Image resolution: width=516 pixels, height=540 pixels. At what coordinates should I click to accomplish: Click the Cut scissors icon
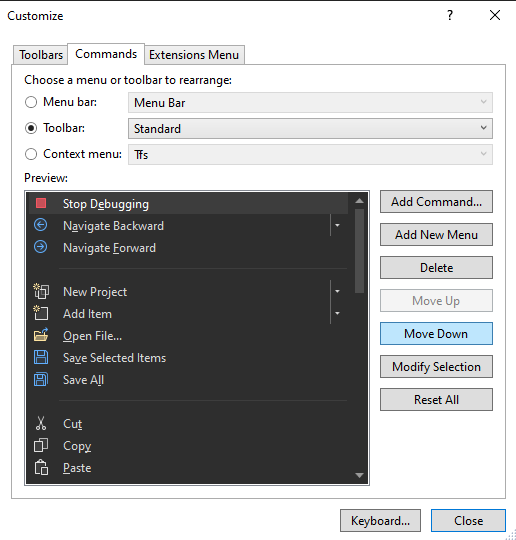(41, 423)
